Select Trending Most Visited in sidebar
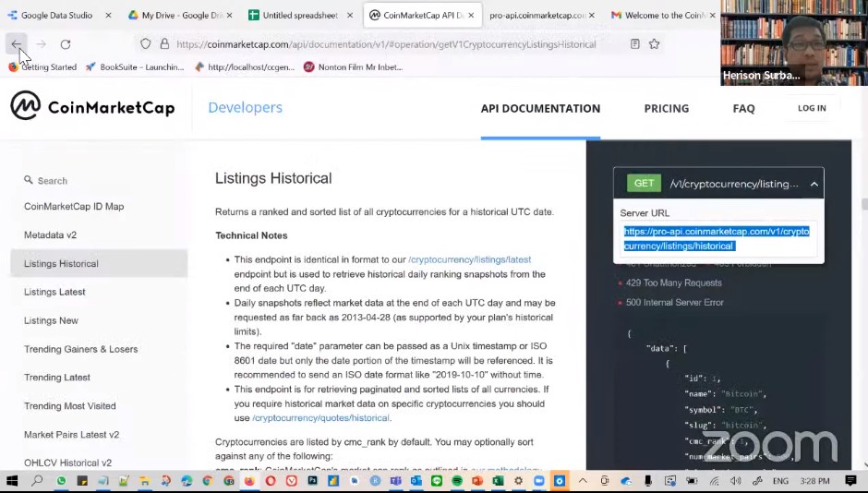The height and width of the screenshot is (493, 868). pyautogui.click(x=70, y=406)
